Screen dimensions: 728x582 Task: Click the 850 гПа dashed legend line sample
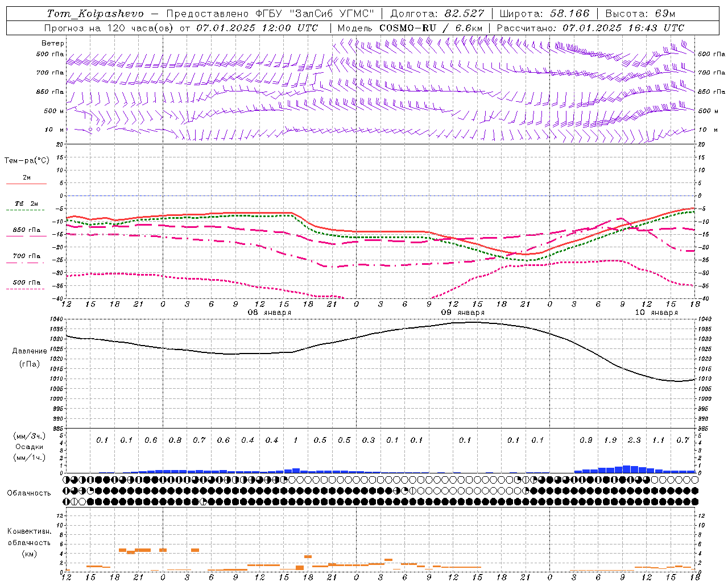[26, 236]
